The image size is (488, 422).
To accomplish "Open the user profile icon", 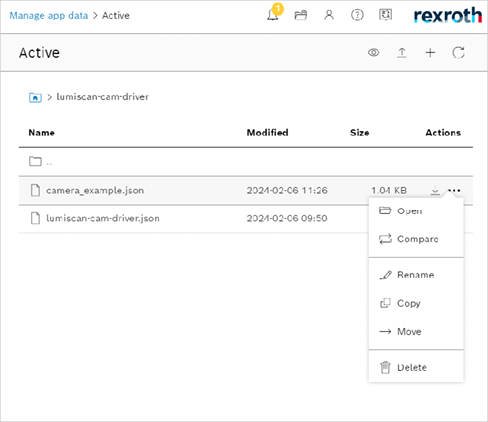I will coord(329,15).
